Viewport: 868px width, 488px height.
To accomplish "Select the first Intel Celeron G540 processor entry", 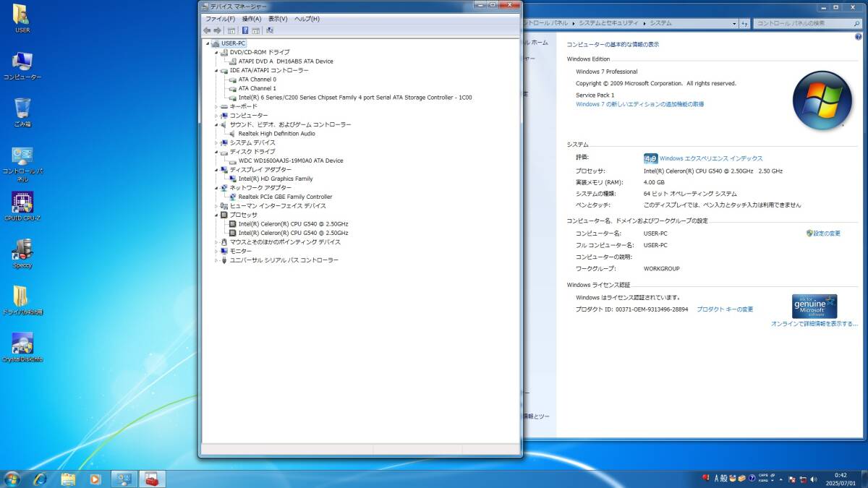I will (293, 224).
